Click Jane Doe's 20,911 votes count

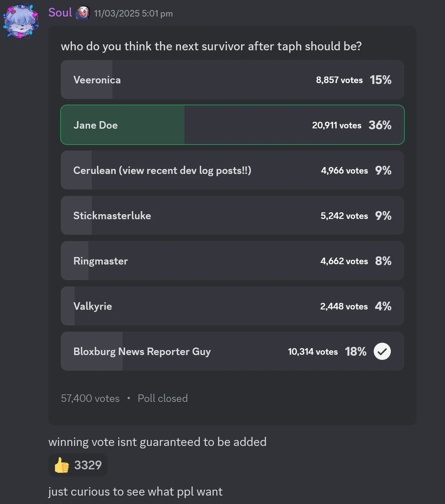coord(336,125)
